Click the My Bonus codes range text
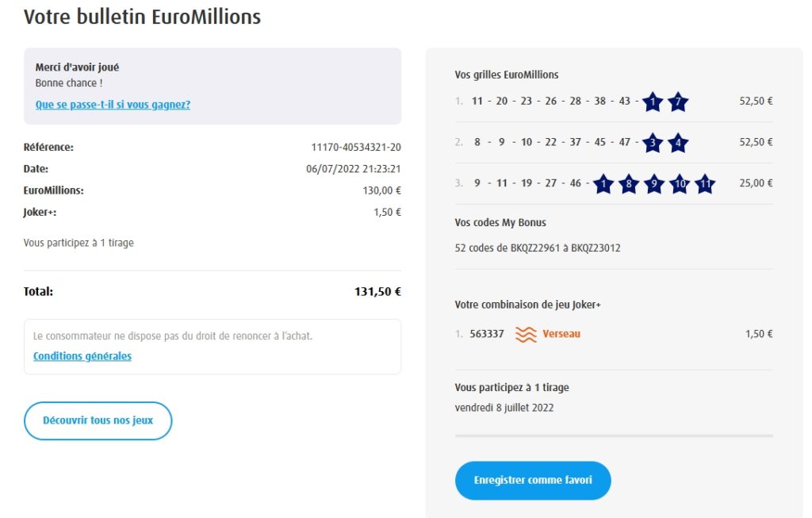Viewport: 812px width, 518px height. 538,247
